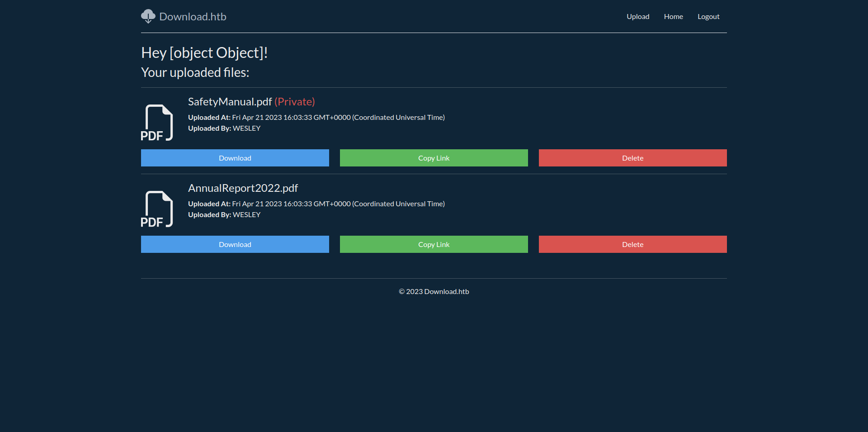Log out using the Logout link

tap(708, 17)
